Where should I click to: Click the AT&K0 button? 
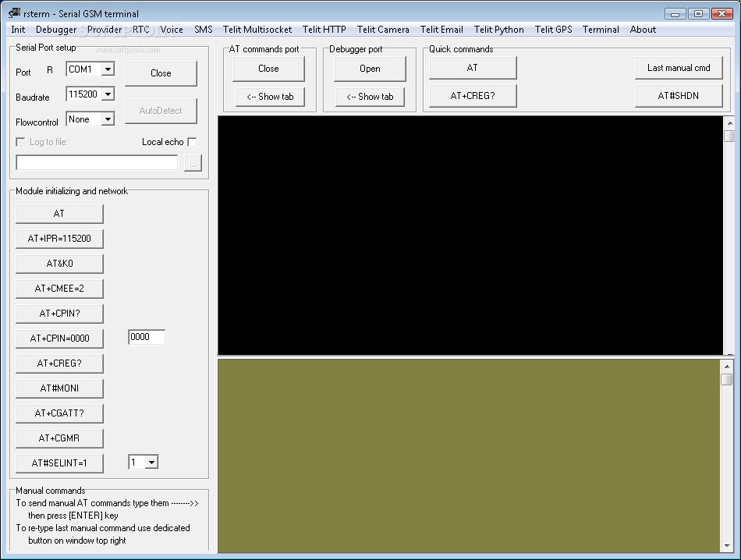pos(59,264)
